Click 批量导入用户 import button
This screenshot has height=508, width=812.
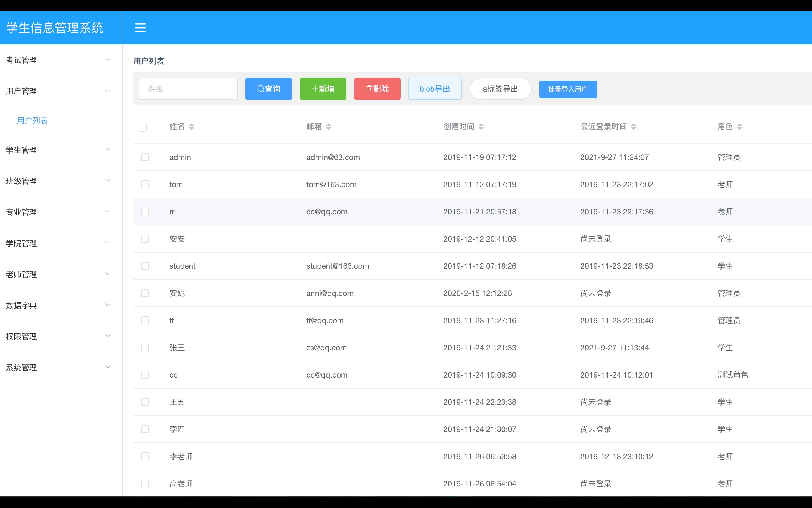click(568, 89)
